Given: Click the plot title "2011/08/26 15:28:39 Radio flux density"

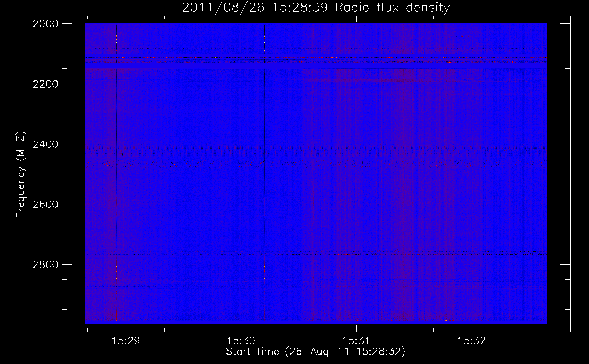Looking at the screenshot, I should pos(316,7).
